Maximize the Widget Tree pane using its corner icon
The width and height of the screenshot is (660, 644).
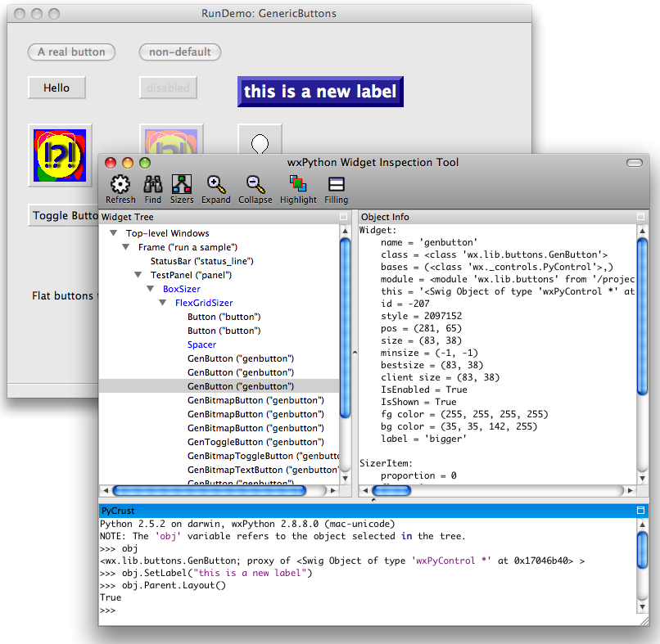(x=344, y=217)
